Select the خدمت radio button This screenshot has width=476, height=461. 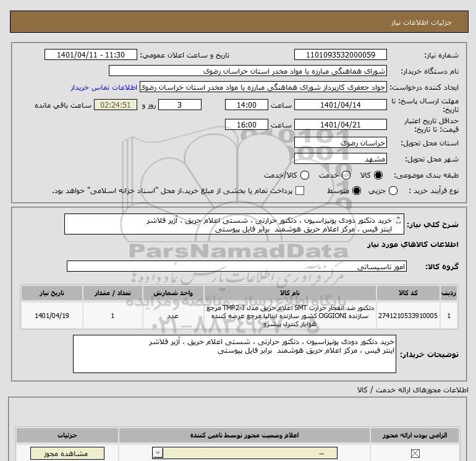click(x=346, y=175)
